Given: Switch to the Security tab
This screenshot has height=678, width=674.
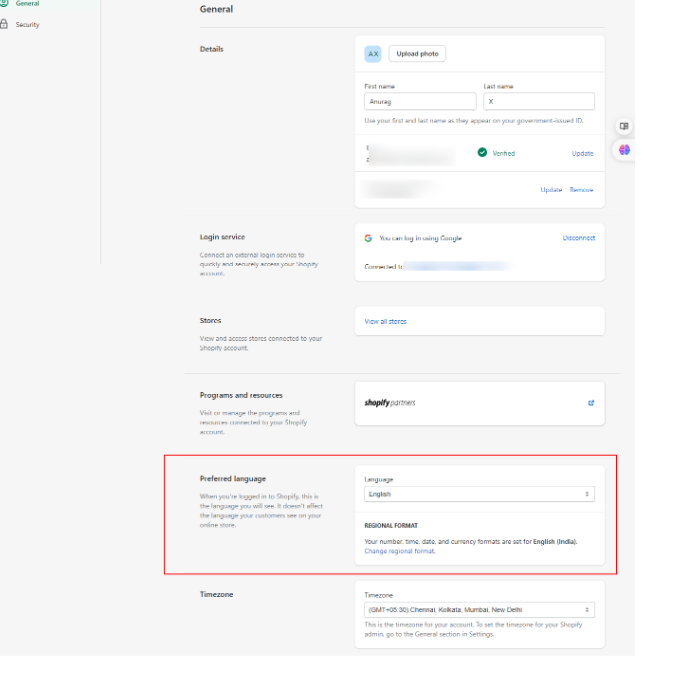Looking at the screenshot, I should (27, 24).
